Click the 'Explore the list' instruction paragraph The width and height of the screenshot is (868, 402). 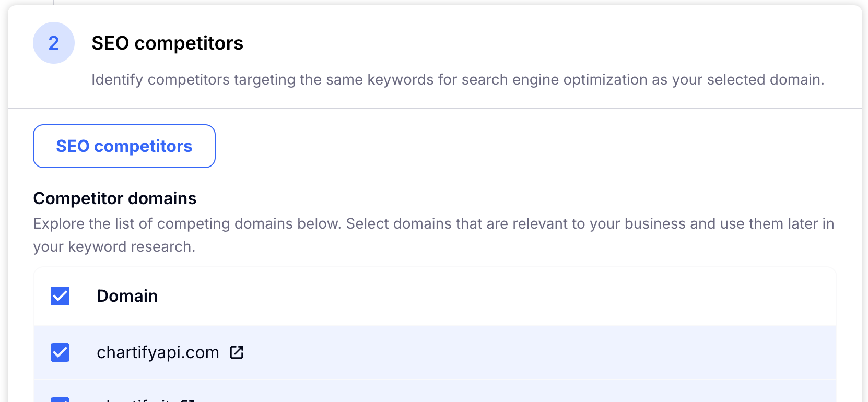point(433,224)
